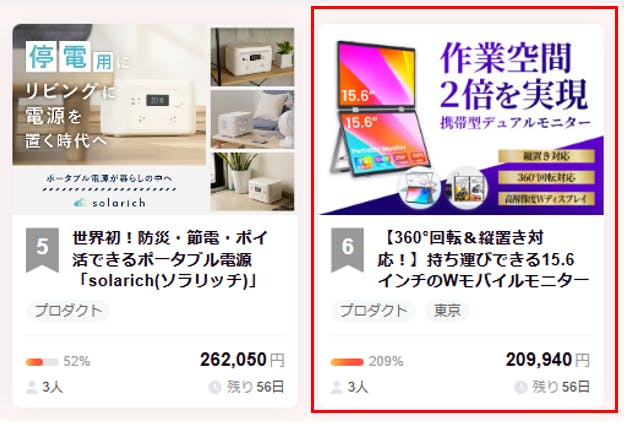Screen dimensions: 624x425
Task: Click the solarich cloud logo in banner
Action: click(80, 203)
